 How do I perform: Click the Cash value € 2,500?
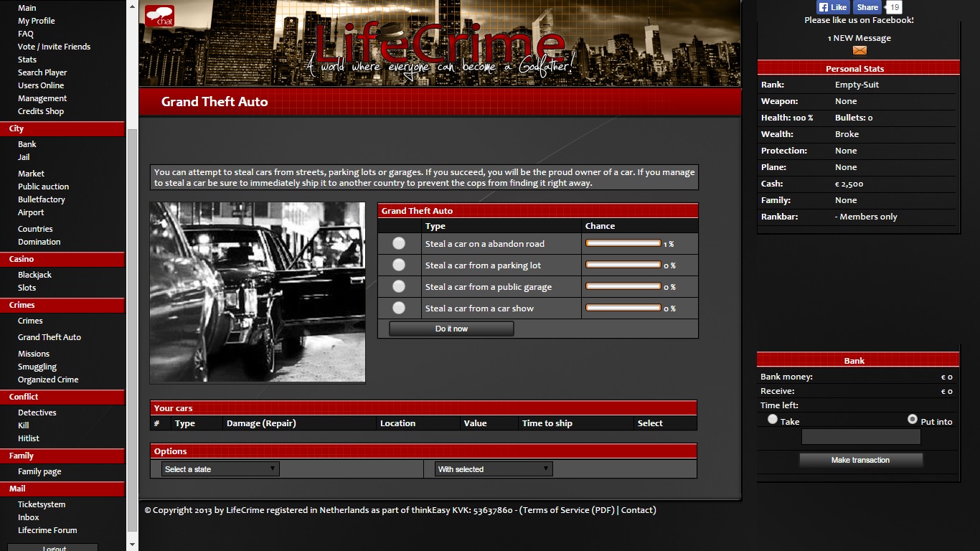tap(849, 184)
